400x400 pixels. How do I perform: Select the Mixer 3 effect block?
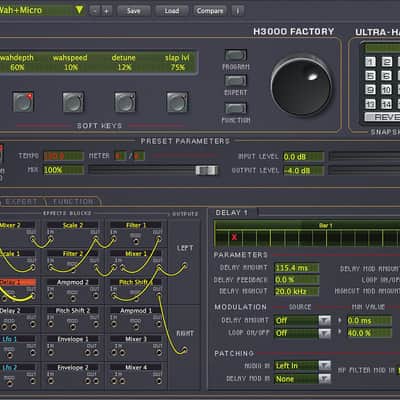(136, 339)
